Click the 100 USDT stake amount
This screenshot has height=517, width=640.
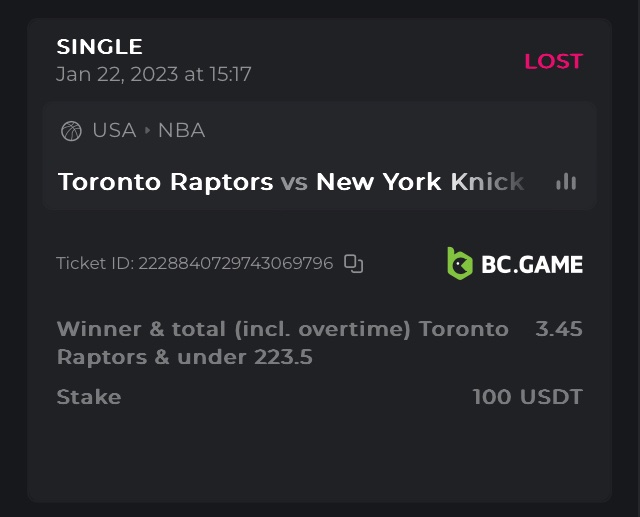click(527, 397)
